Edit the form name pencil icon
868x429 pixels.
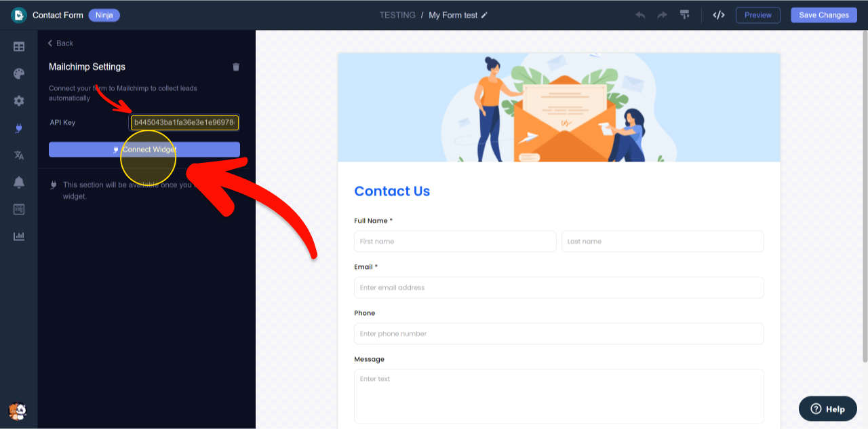(x=484, y=15)
